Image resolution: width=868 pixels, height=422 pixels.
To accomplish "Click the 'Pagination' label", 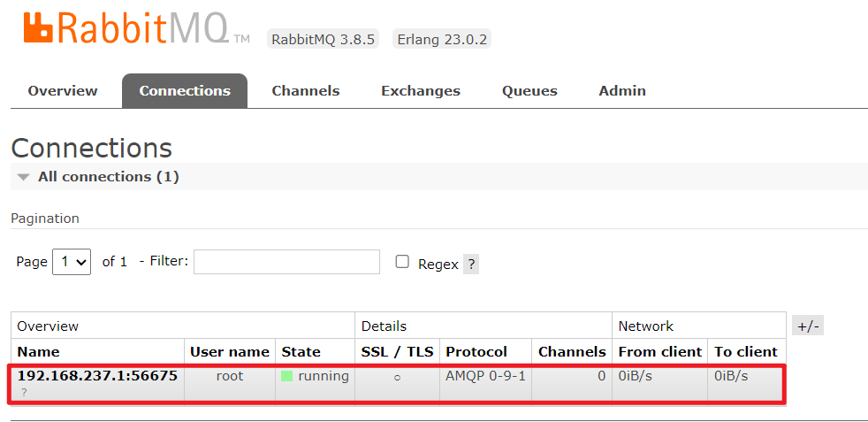I will [45, 219].
